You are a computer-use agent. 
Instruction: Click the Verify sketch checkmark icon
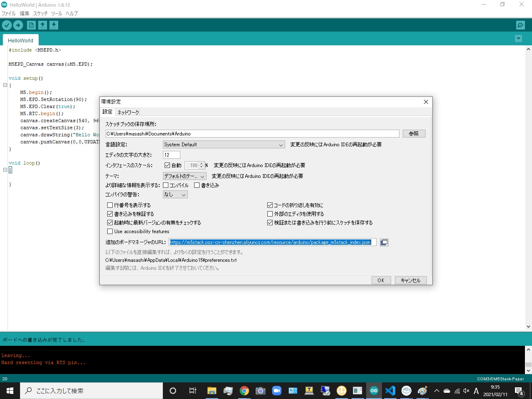tap(7, 25)
